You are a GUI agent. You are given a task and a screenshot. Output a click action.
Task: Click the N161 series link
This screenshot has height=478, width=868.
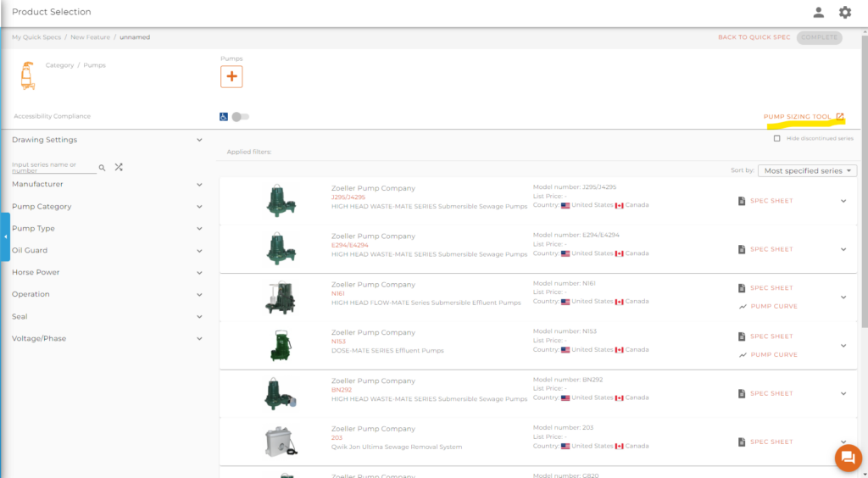[337, 294]
